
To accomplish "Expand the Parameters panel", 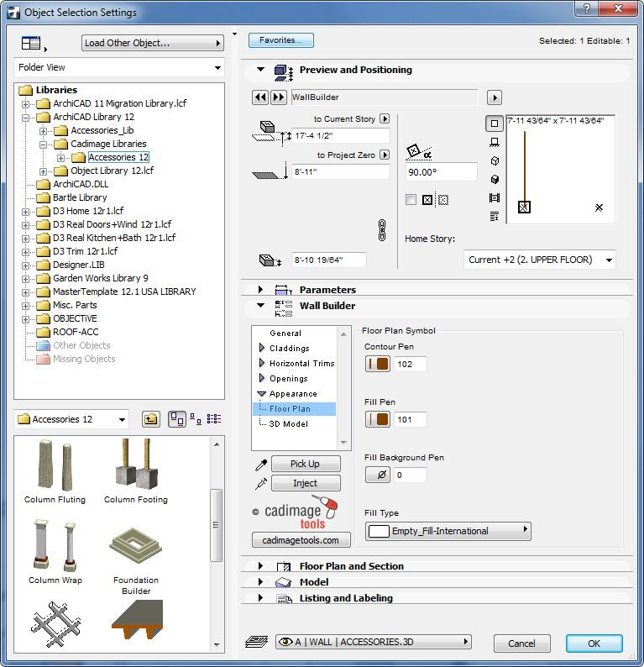I will pos(260,290).
